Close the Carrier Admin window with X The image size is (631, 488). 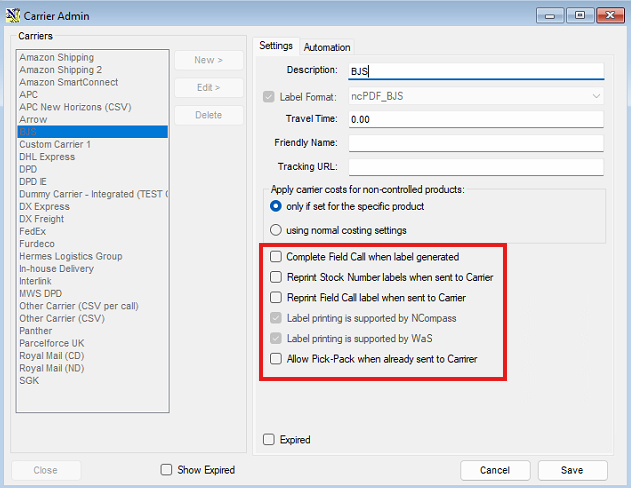pyautogui.click(x=610, y=16)
